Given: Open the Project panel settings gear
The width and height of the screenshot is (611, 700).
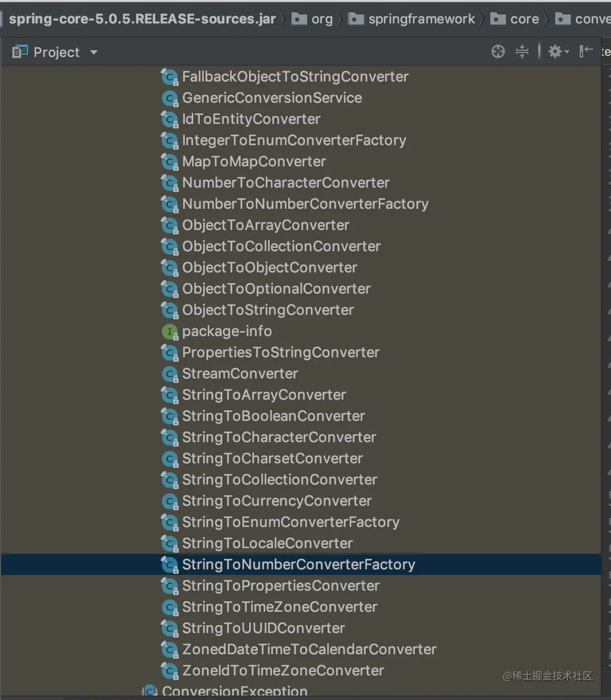Looking at the screenshot, I should coord(558,52).
